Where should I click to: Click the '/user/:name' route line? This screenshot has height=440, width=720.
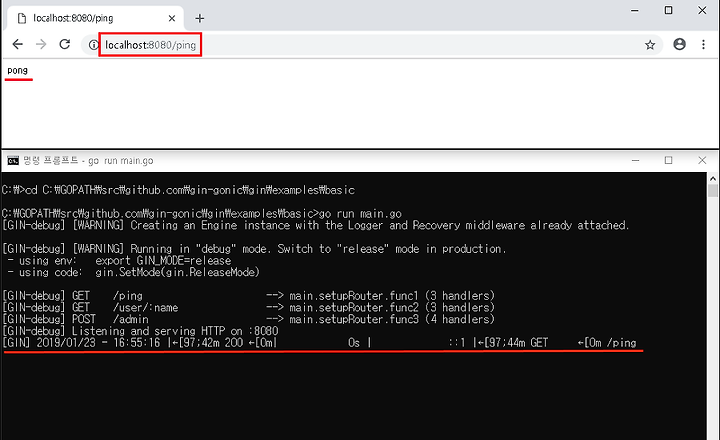[x=248, y=307]
